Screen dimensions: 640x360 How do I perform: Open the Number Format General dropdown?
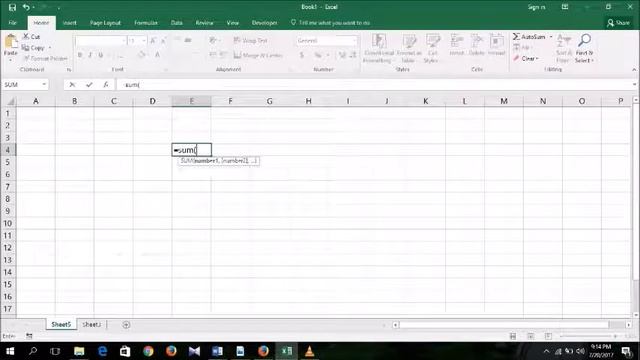[355, 41]
